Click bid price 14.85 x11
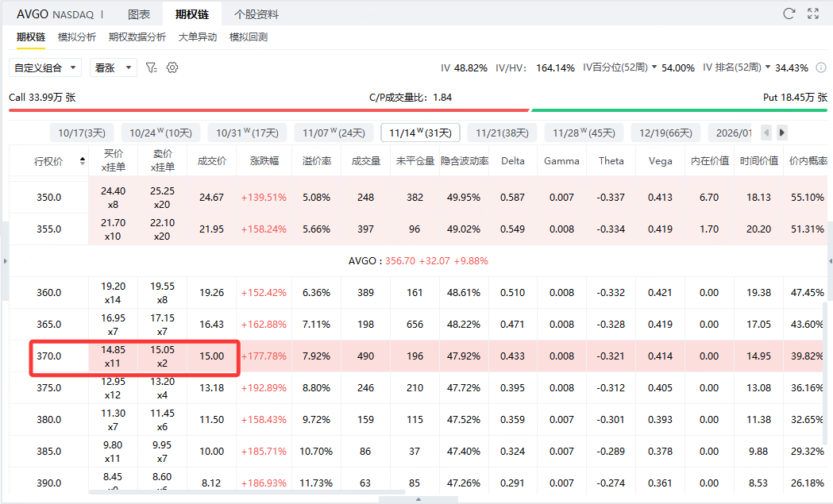The image size is (833, 504). tap(113, 356)
